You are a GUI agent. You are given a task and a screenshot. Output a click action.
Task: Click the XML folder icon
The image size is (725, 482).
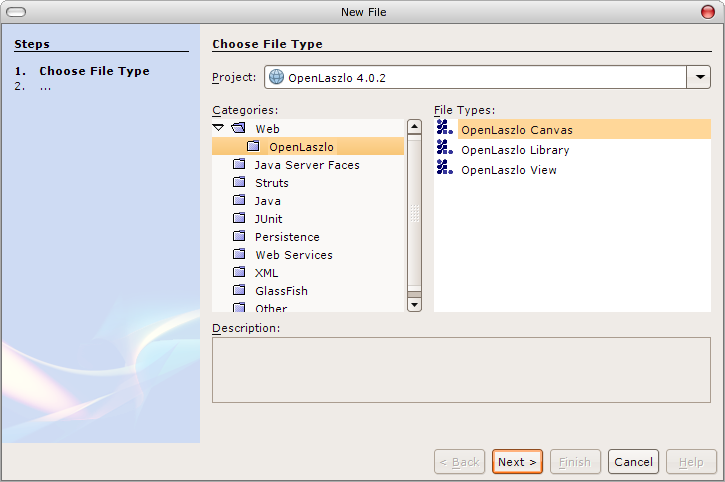tap(239, 272)
